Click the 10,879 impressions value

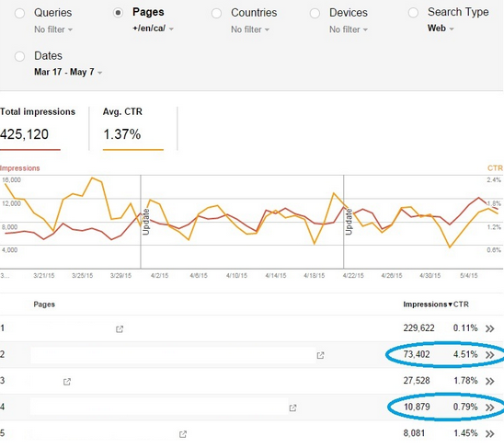click(417, 408)
